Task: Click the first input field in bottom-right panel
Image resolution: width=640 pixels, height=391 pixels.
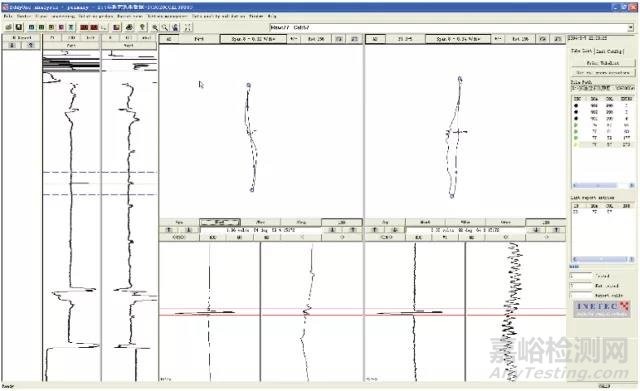Action: click(581, 276)
